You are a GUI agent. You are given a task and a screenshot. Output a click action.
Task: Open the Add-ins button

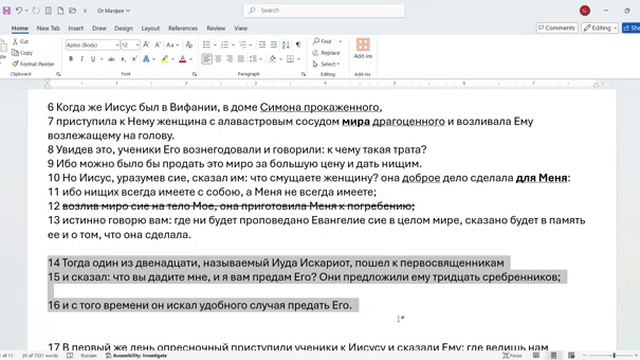coord(363,48)
